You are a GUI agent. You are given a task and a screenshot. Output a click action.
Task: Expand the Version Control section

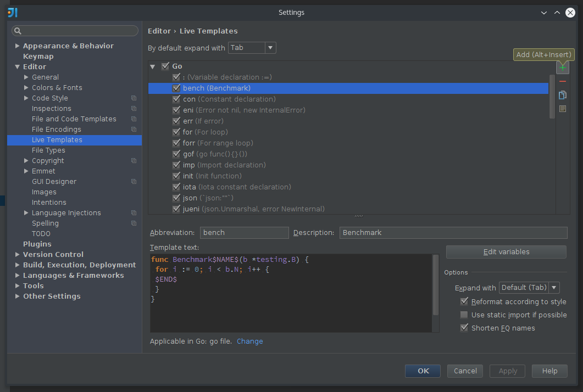point(17,254)
